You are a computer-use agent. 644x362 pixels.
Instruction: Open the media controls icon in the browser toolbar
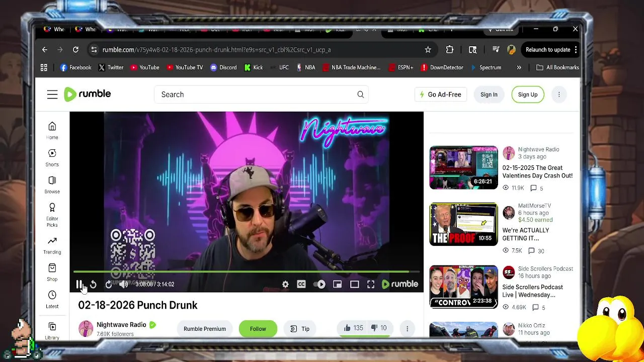496,50
